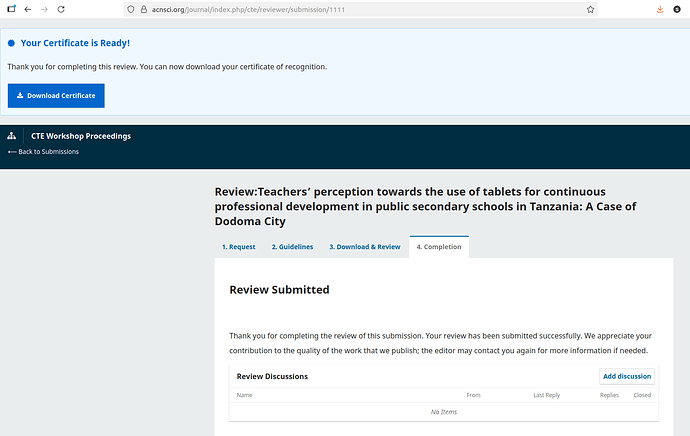Switch to the 2. Guidelines tab
690x436 pixels.
(292, 247)
